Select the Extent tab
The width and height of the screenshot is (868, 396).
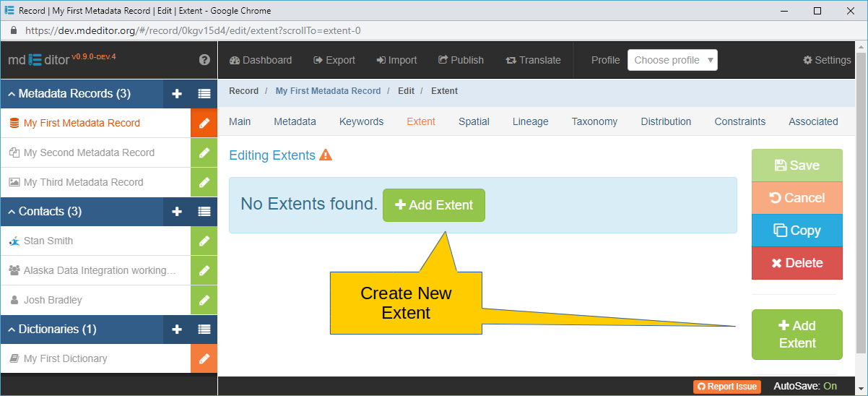tap(421, 121)
